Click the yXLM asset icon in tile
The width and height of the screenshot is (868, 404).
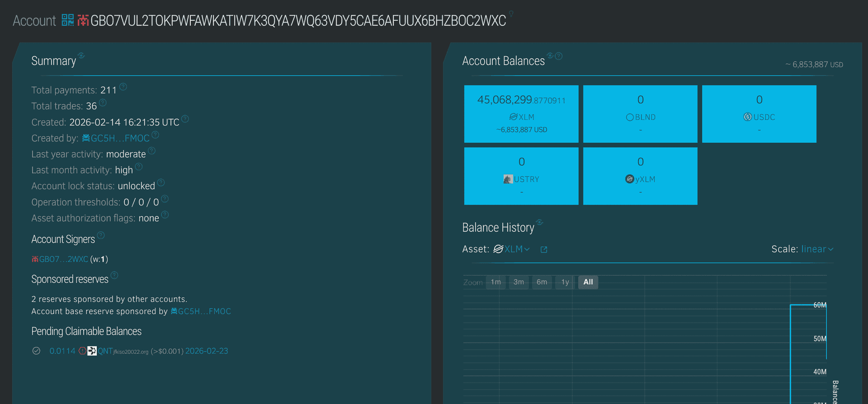[629, 179]
